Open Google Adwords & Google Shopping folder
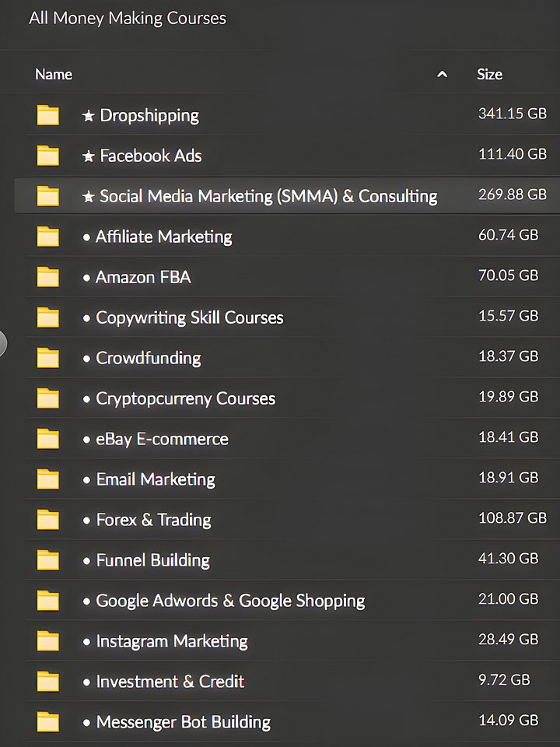The height and width of the screenshot is (747, 560). (x=230, y=601)
